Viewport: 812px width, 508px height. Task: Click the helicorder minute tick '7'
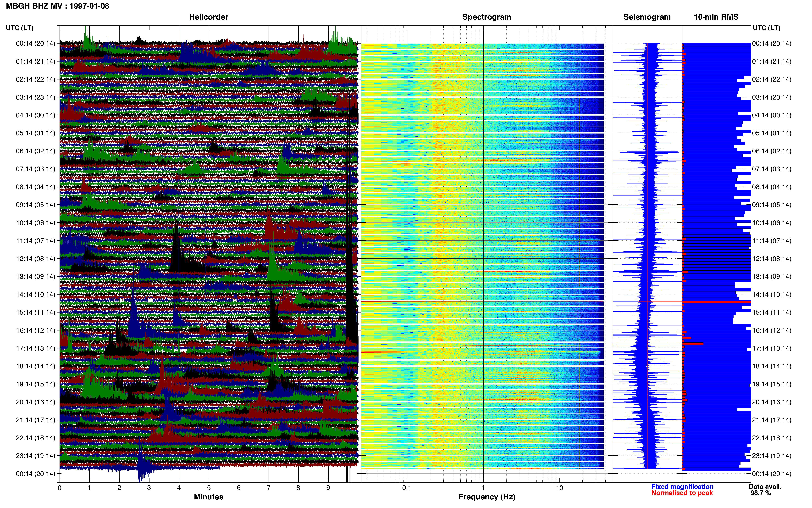[269, 488]
